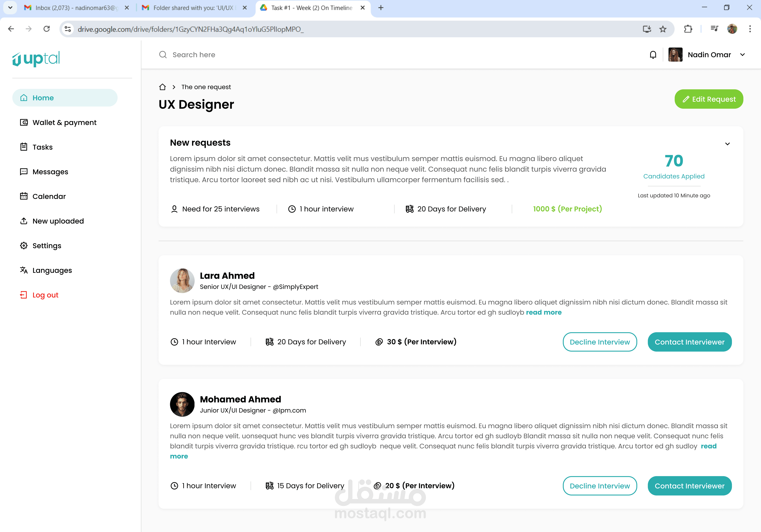Click the Chrome bookmark star icon
761x532 pixels.
[x=663, y=29]
